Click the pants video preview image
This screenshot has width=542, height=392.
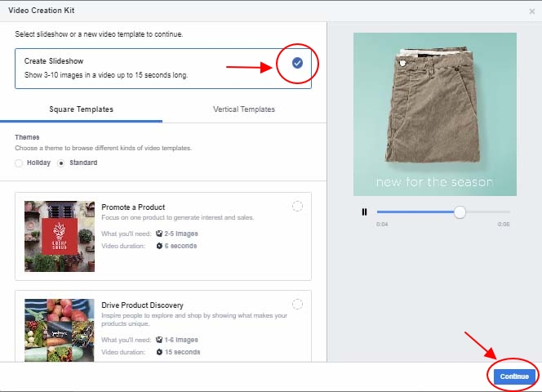point(435,114)
